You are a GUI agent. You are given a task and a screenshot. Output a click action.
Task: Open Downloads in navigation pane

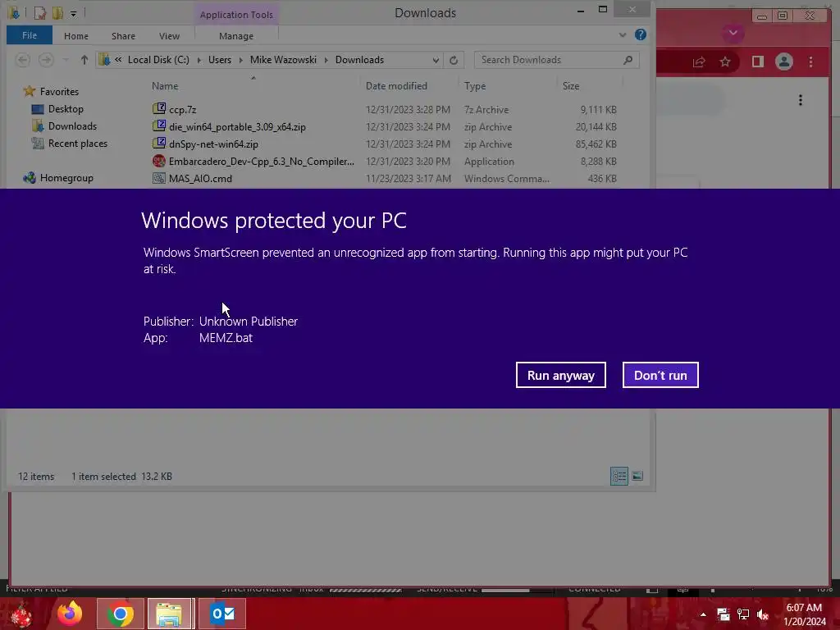tap(72, 126)
